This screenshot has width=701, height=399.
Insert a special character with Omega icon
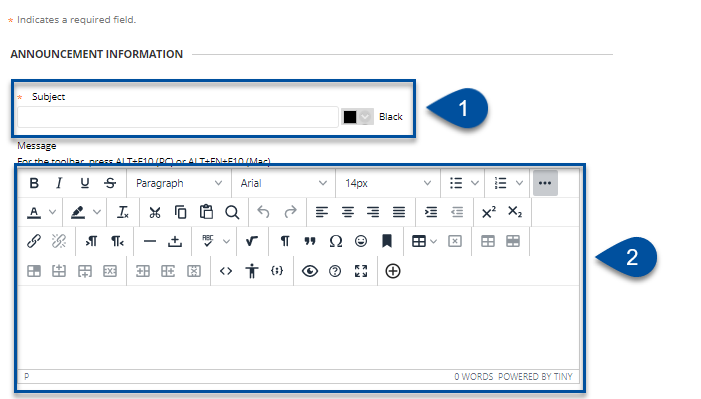pyautogui.click(x=335, y=242)
